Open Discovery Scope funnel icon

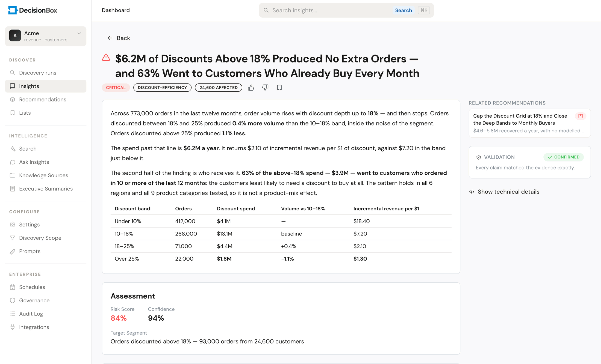(13, 238)
